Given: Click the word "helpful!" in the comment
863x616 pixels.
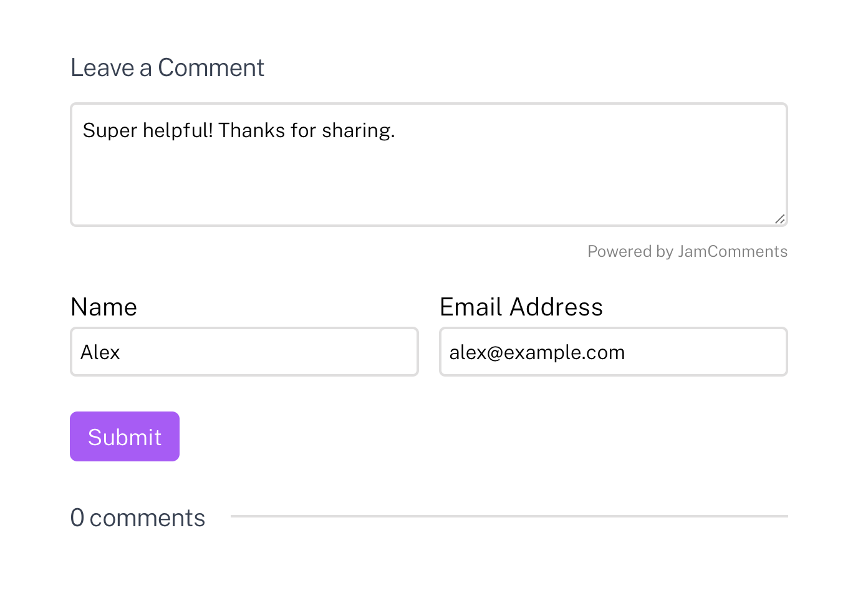Looking at the screenshot, I should point(178,130).
